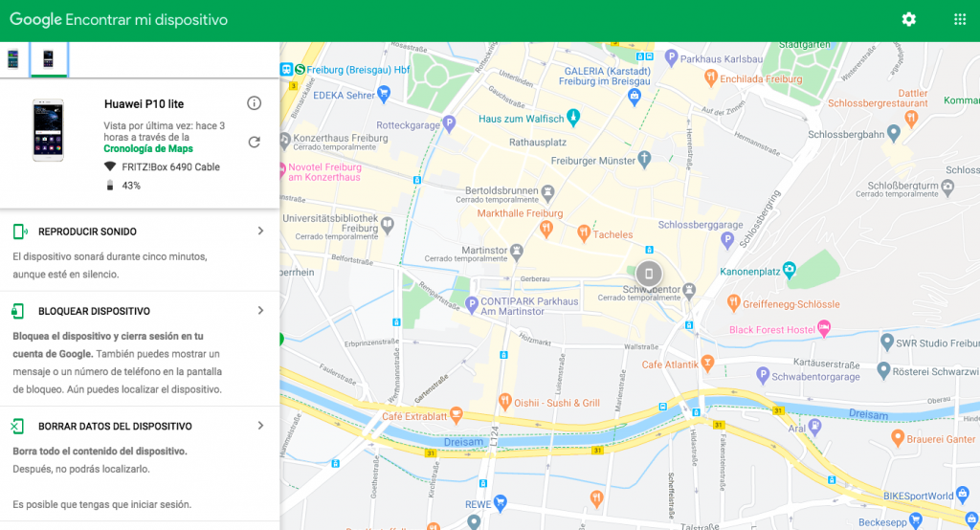Click the Schwabentorgarage parking pin
This screenshot has width=980, height=530.
tap(763, 375)
